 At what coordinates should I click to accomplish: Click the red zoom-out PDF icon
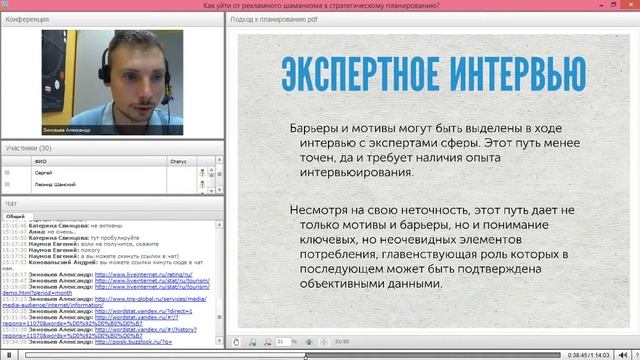click(268, 342)
